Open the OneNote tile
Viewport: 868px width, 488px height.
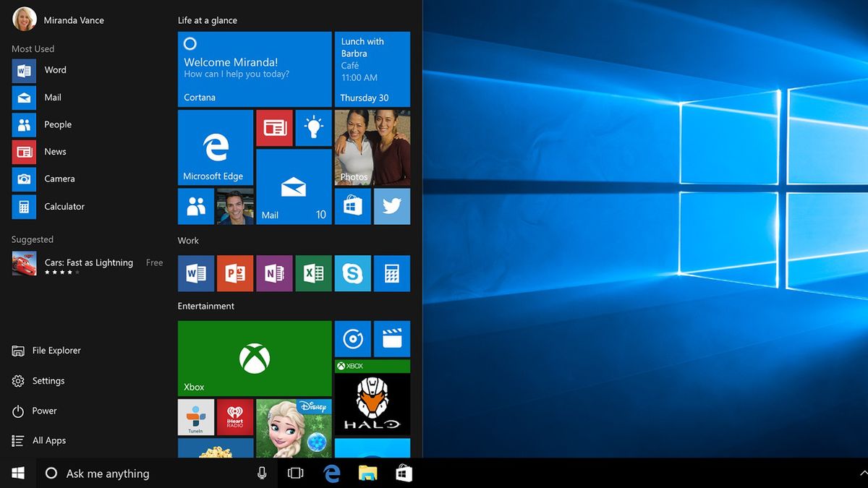coord(274,273)
